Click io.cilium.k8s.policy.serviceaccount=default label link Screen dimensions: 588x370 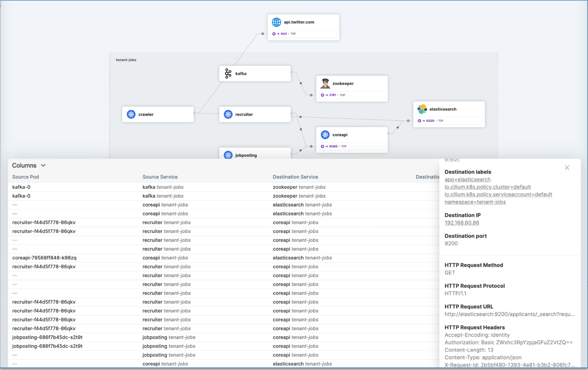pyautogui.click(x=498, y=194)
